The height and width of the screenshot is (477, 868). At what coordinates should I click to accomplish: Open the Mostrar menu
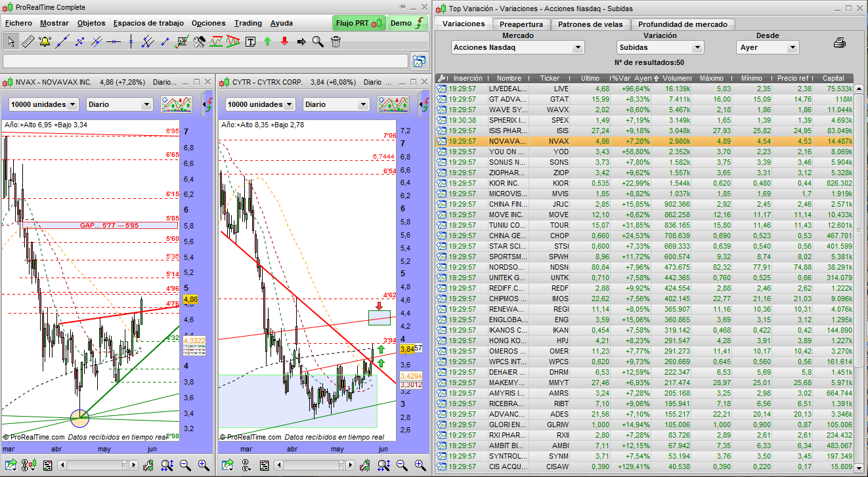tap(54, 23)
